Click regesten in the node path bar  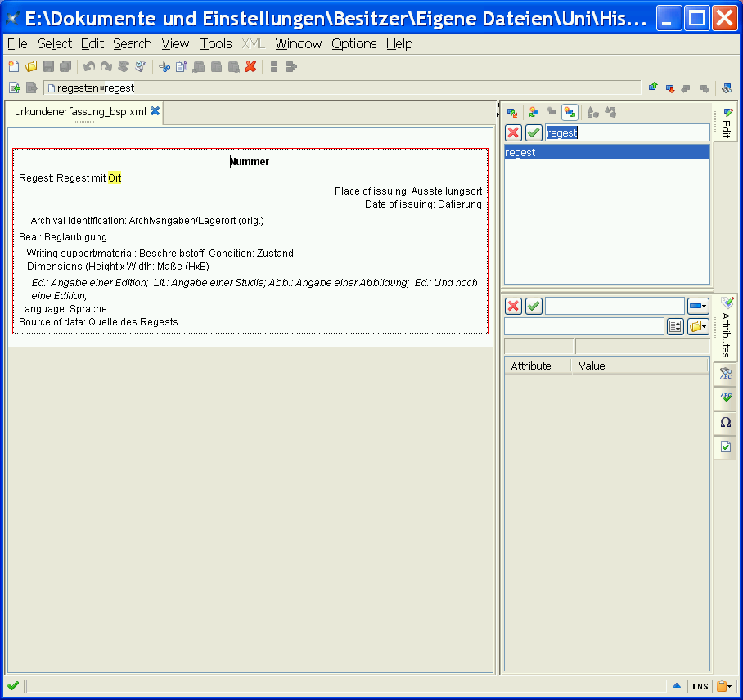point(78,88)
